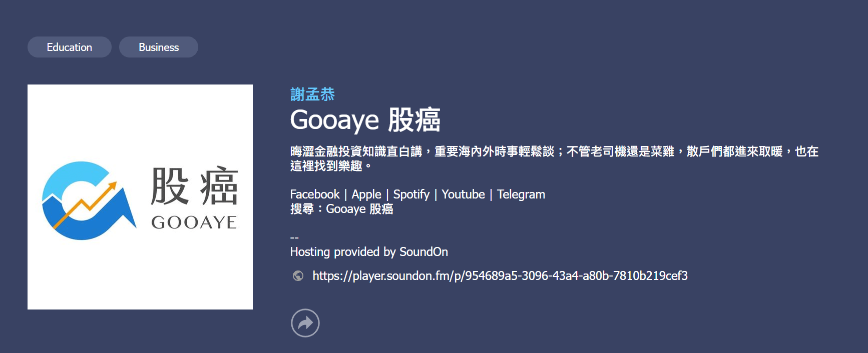
Task: Click the podcast title Gooaye 股癌
Action: coord(365,120)
